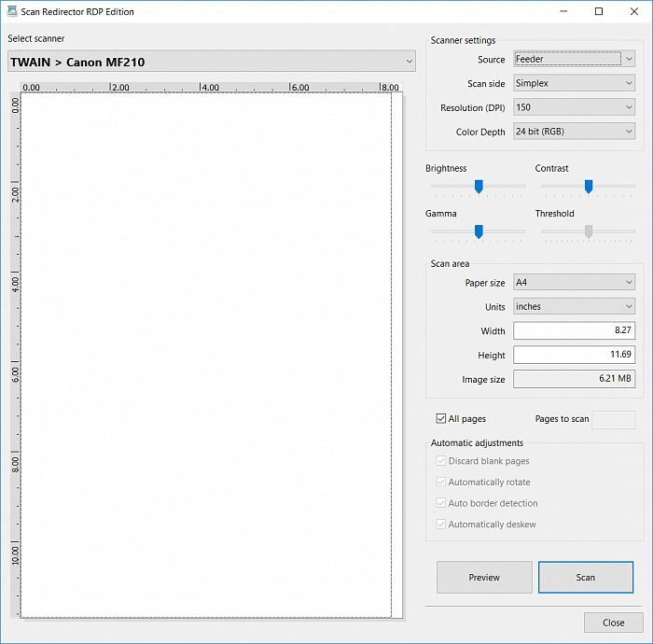Minimize the Scan Redirector window
The width and height of the screenshot is (653, 644).
click(x=563, y=11)
